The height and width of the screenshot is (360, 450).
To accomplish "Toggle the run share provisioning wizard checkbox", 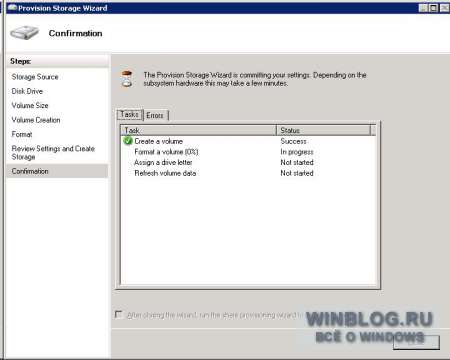I will pos(118,314).
